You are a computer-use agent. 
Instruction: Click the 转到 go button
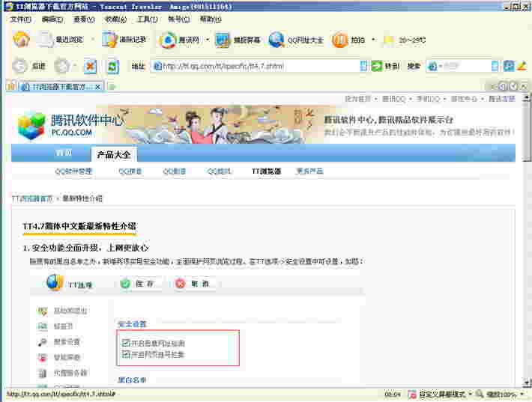click(384, 66)
